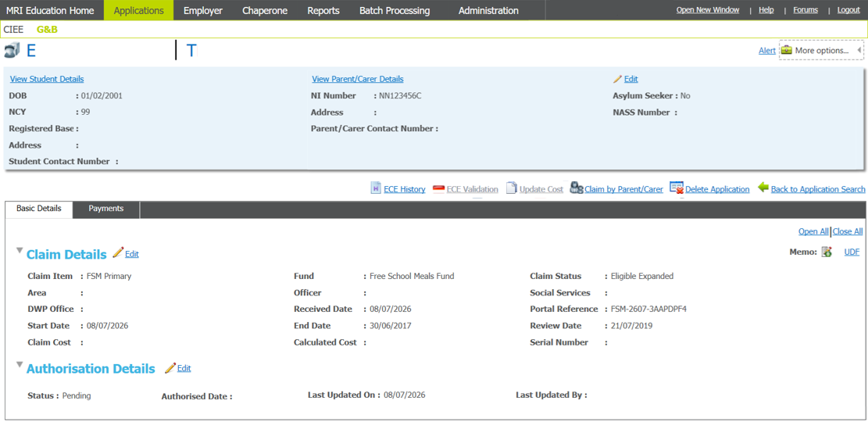Click the pencil icon above Asylum Seeker

[618, 79]
